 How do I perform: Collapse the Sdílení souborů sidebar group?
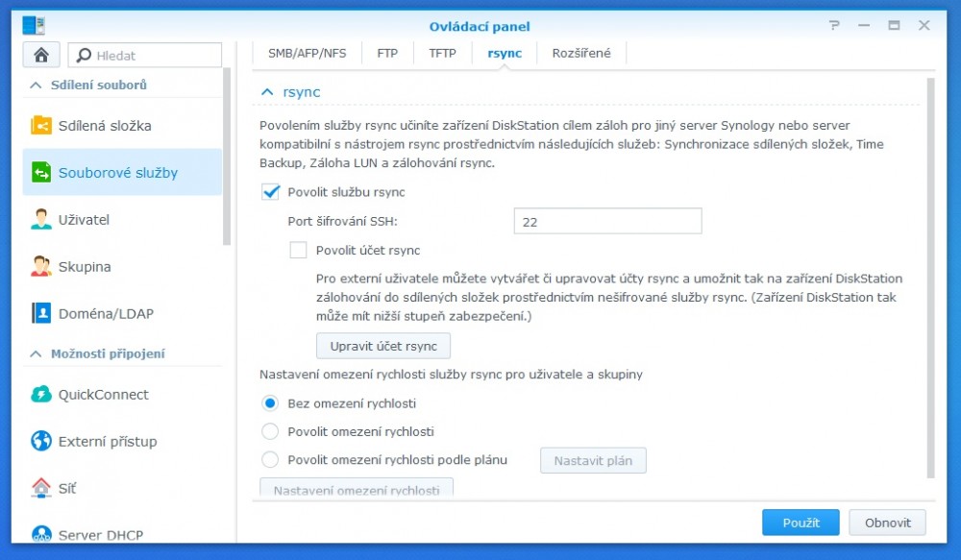(36, 85)
